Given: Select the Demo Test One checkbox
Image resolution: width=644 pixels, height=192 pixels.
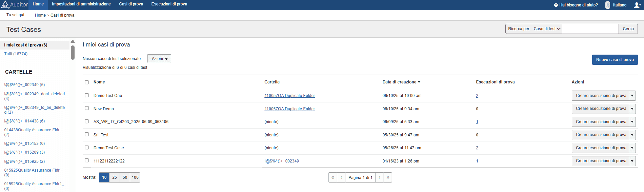Looking at the screenshot, I should pos(87,95).
